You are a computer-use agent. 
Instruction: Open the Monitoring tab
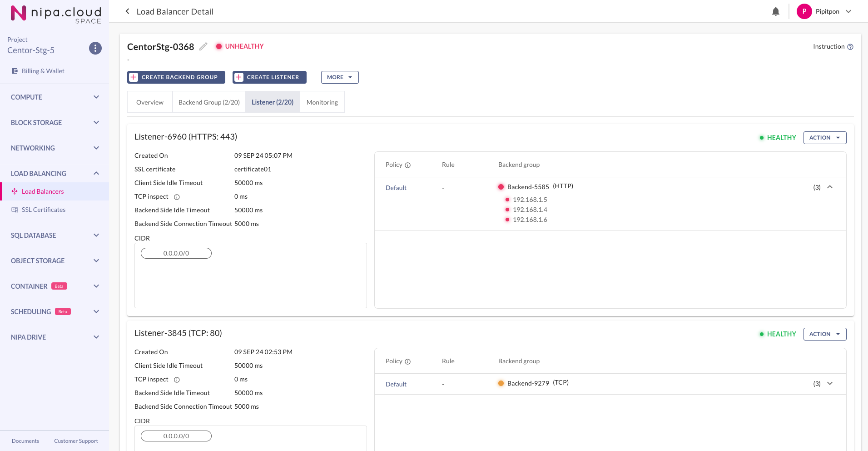click(x=322, y=102)
